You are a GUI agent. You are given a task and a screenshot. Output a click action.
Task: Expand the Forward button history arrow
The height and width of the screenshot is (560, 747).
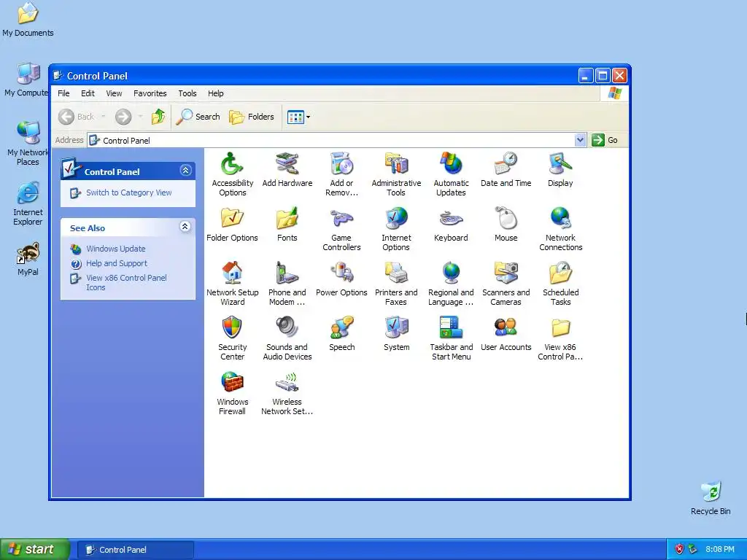[x=140, y=117]
